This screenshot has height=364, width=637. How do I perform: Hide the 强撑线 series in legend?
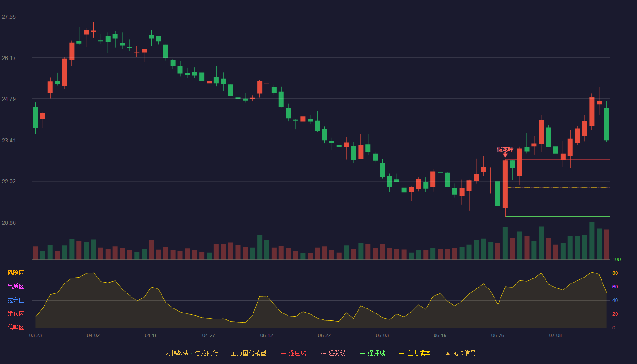coord(373,353)
